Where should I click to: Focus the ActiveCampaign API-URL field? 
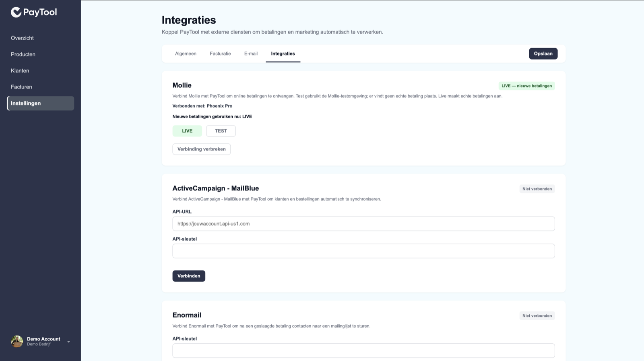click(363, 224)
